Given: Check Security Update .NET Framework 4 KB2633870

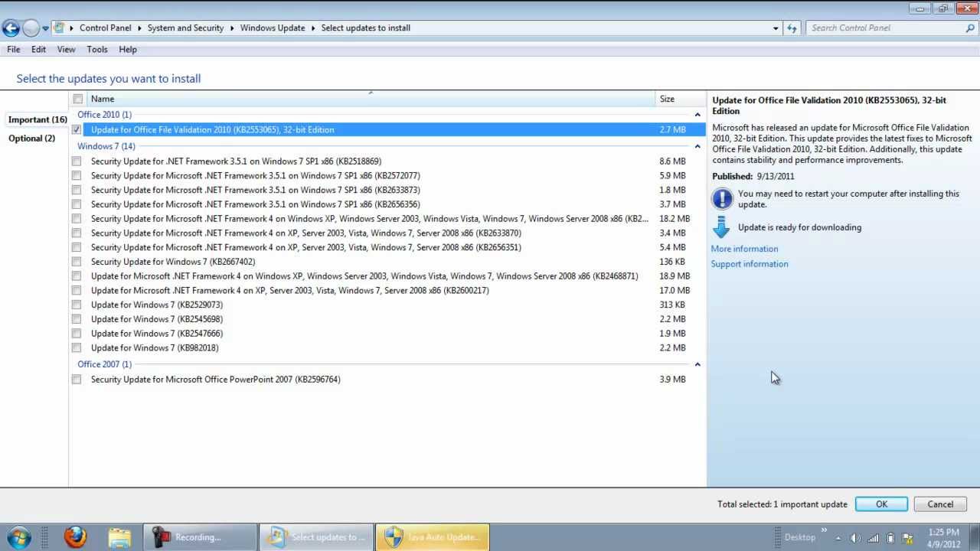Looking at the screenshot, I should (x=77, y=233).
